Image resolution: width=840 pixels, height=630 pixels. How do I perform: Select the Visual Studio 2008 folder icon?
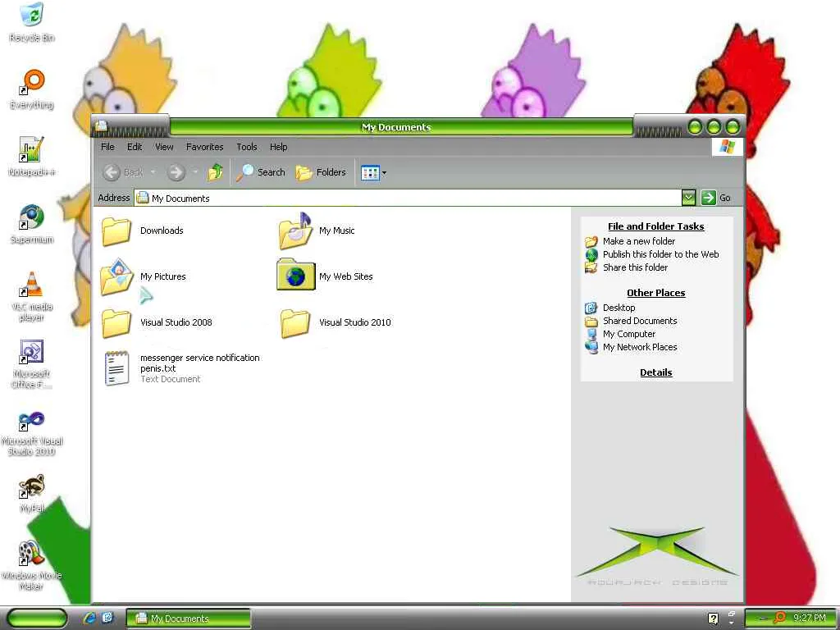pyautogui.click(x=116, y=322)
